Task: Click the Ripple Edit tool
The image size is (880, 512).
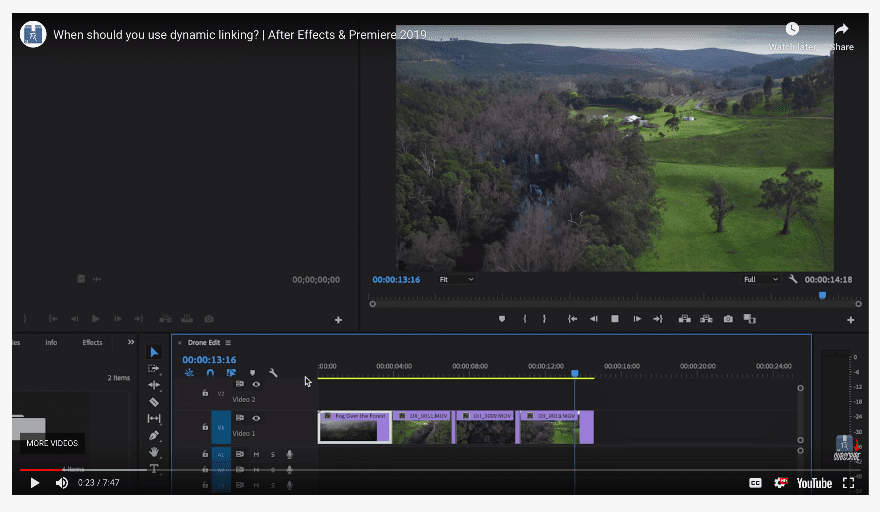Action: click(154, 385)
